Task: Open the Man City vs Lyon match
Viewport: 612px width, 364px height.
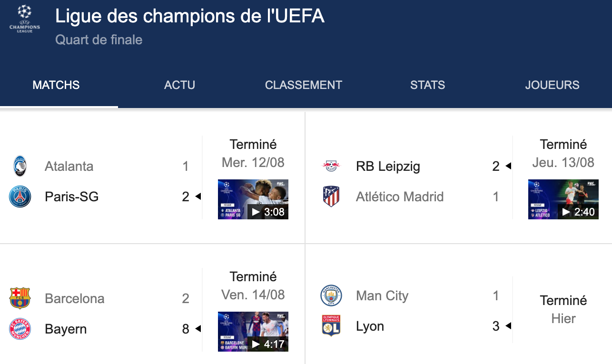Action: pos(459,311)
